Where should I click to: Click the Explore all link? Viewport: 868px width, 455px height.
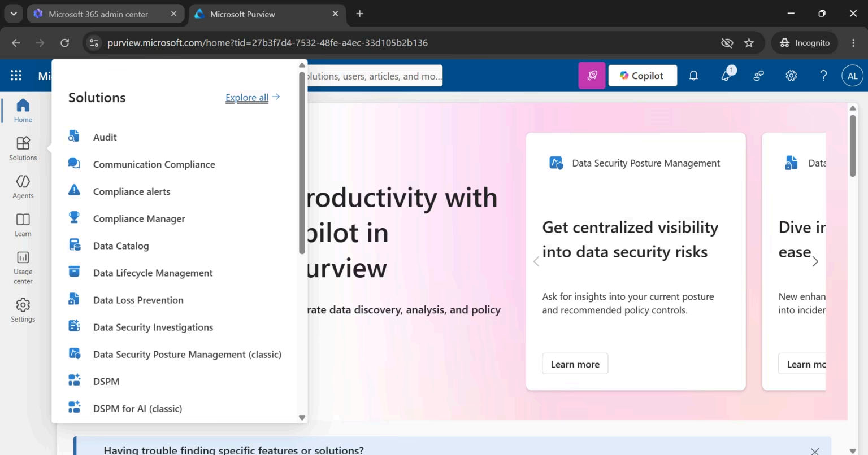(x=252, y=97)
